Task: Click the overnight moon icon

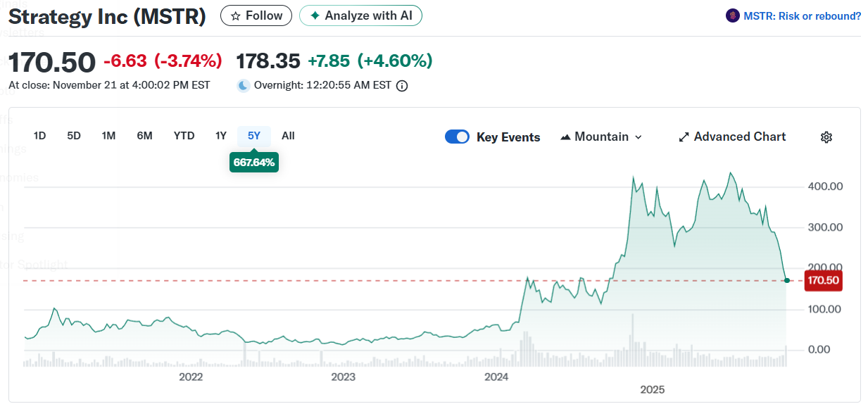Action: point(244,86)
